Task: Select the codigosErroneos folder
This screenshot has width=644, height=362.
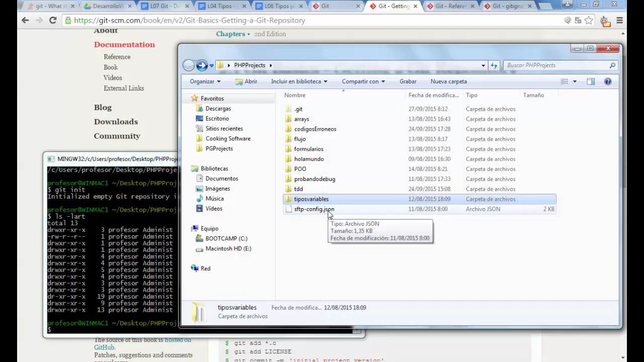Action: coord(315,129)
